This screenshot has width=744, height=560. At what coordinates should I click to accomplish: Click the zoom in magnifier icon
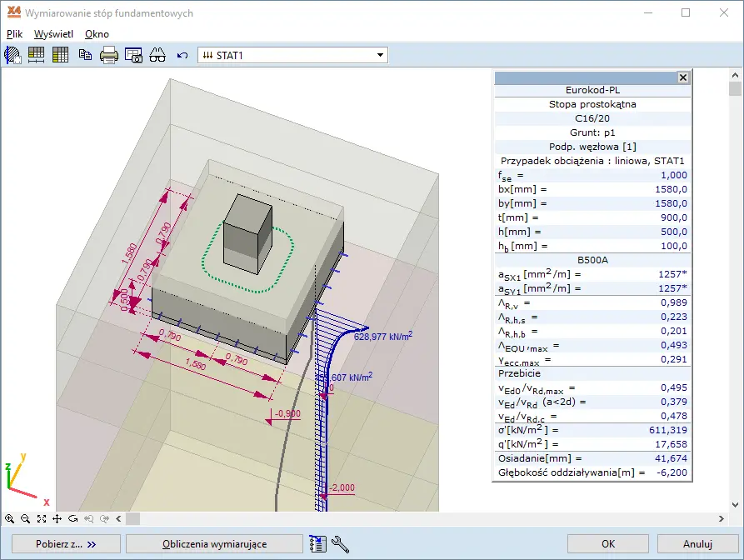[9, 518]
